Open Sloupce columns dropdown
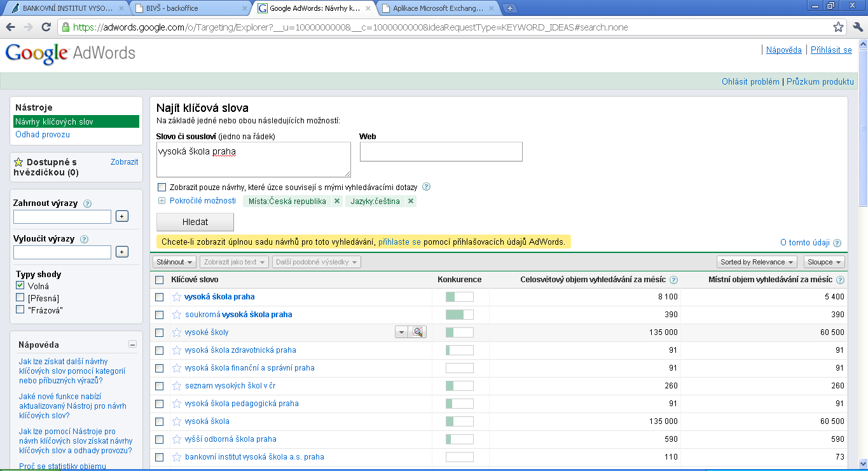 (x=824, y=262)
